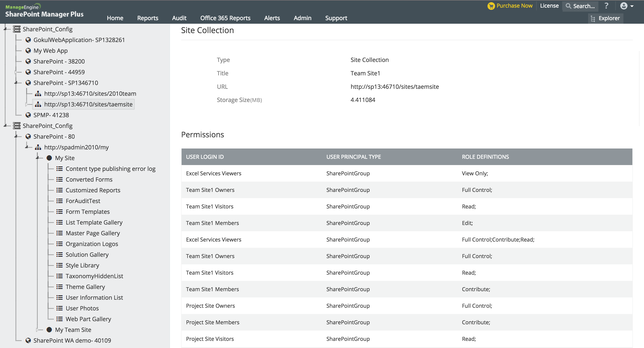The width and height of the screenshot is (644, 348).
Task: Click the user account avatar icon
Action: pyautogui.click(x=623, y=6)
